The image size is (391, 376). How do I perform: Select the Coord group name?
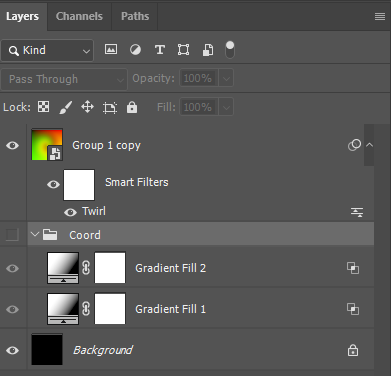pyautogui.click(x=85, y=235)
